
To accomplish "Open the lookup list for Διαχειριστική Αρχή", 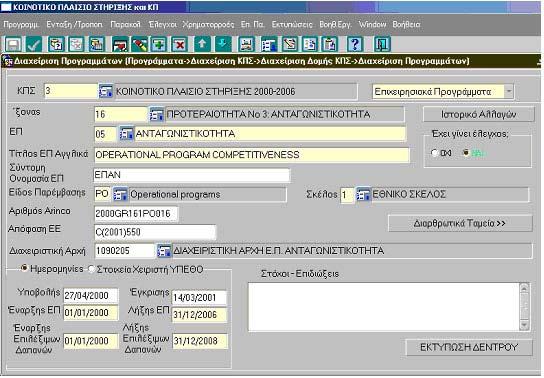I will 164,251.
